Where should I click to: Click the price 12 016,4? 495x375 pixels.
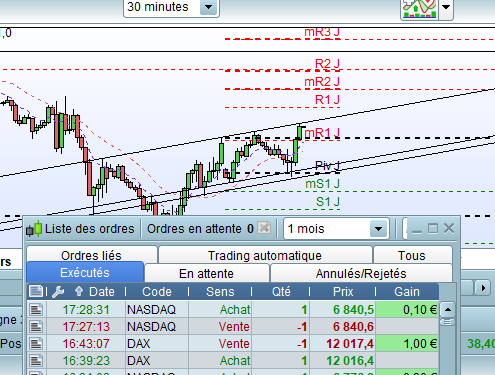pyautogui.click(x=350, y=361)
